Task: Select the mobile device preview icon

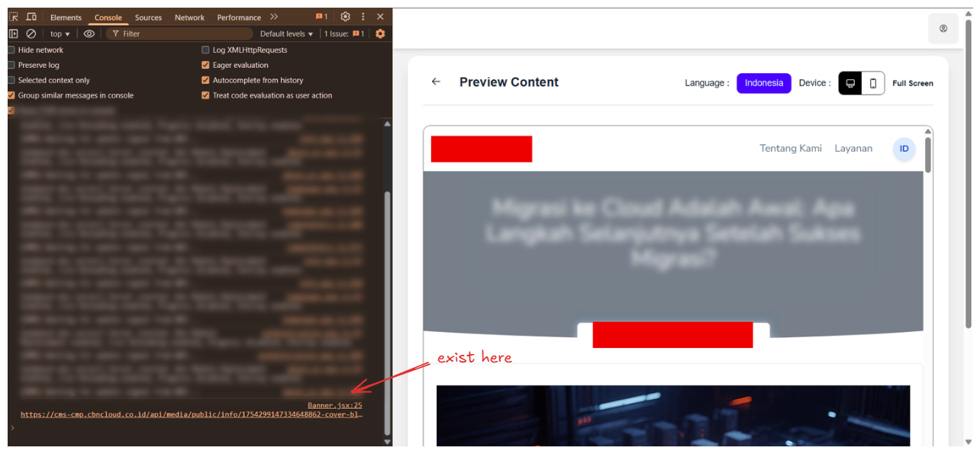Action: 873,83
